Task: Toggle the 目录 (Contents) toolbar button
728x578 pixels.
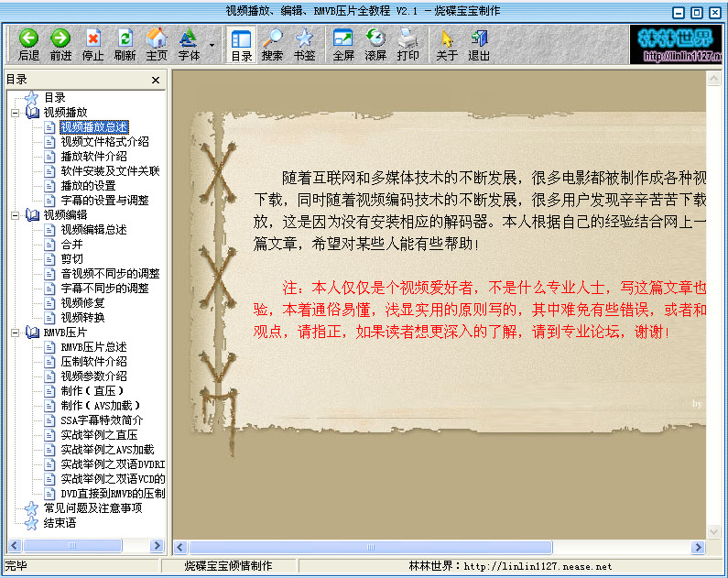Action: tap(242, 45)
